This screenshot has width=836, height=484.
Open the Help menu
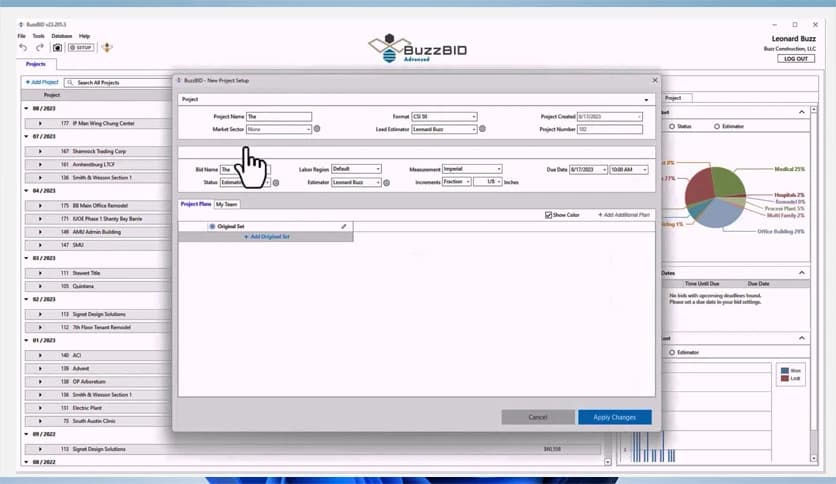[x=84, y=36]
